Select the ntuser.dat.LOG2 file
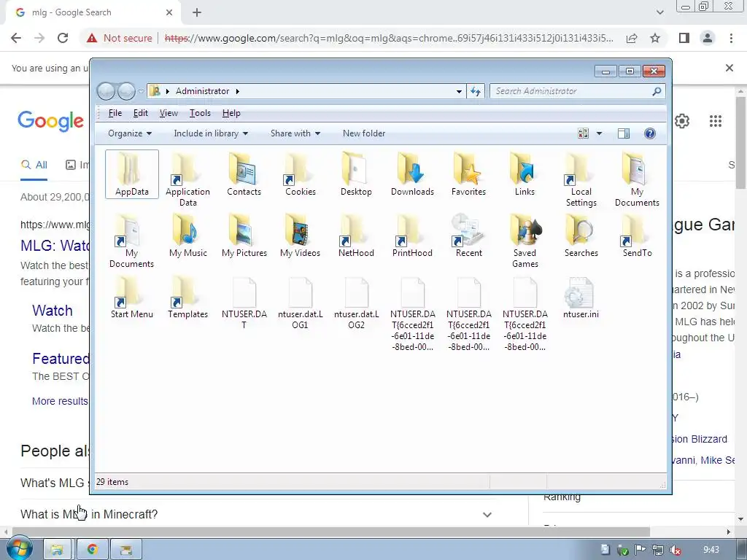The height and width of the screenshot is (560, 747). point(356,304)
